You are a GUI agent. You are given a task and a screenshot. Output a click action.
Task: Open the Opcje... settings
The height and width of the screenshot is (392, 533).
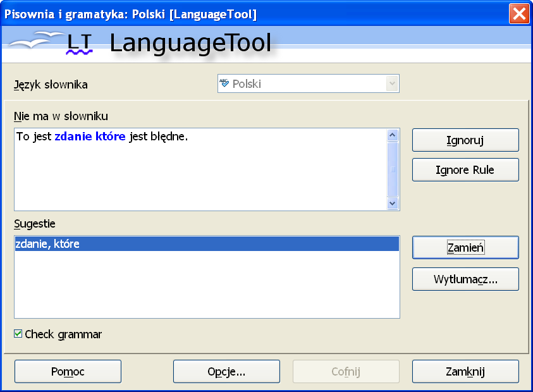[226, 371]
